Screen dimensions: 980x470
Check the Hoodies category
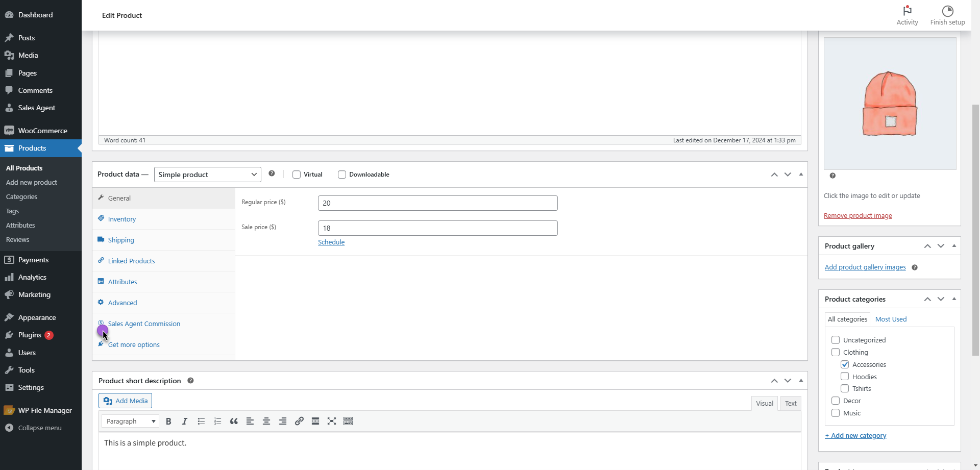coord(845,377)
